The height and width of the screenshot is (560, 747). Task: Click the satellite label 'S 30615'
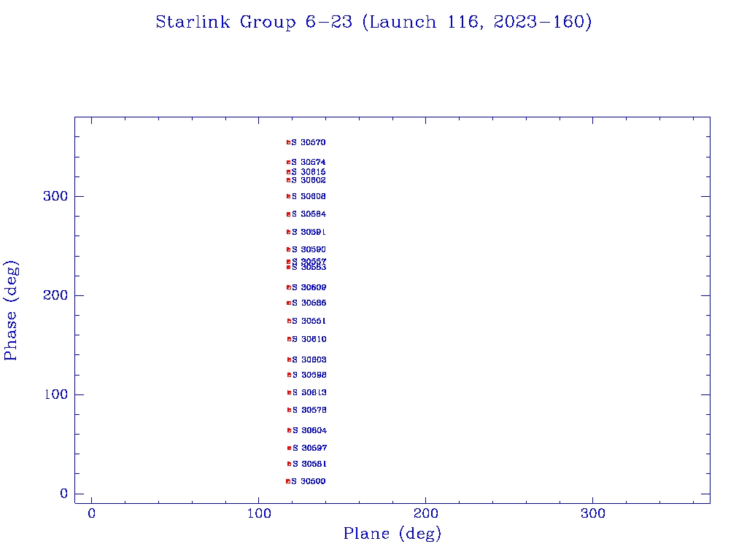click(309, 172)
